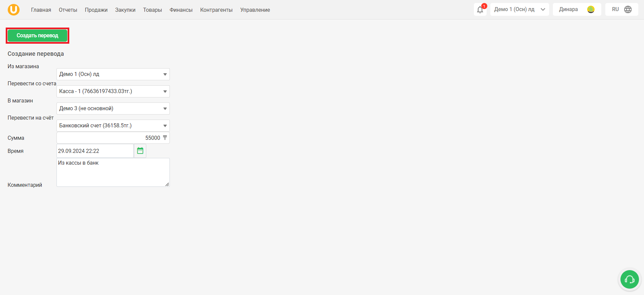644x295 pixels.
Task: Click the Создание перевода heading
Action: coord(36,54)
